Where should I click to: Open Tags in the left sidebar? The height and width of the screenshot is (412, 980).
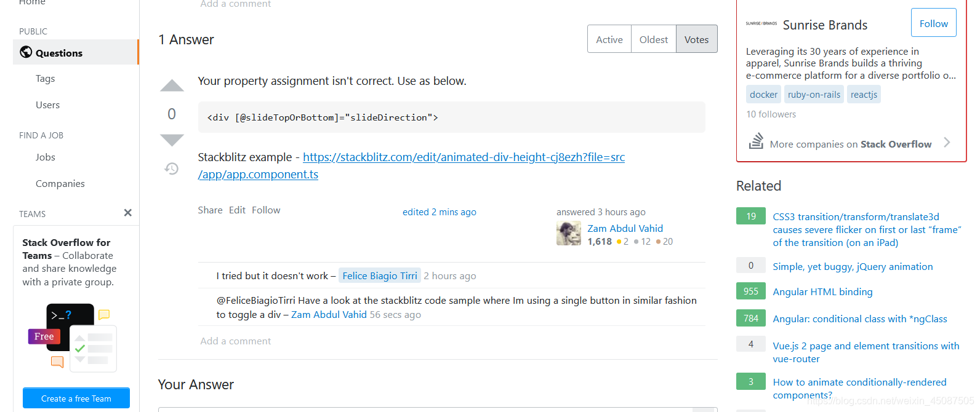pos(46,79)
